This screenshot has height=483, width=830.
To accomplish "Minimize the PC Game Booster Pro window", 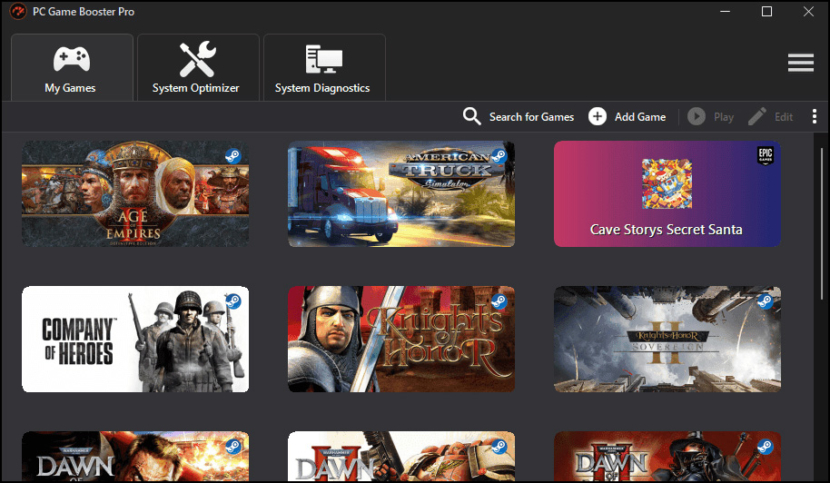I will coord(725,11).
